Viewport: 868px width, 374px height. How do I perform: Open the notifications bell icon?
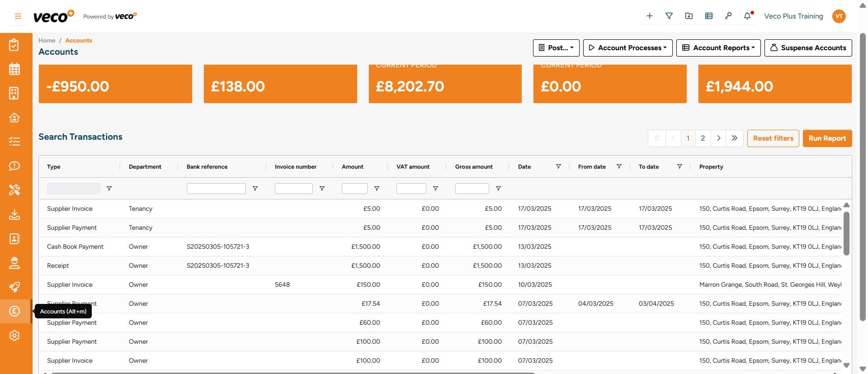747,16
